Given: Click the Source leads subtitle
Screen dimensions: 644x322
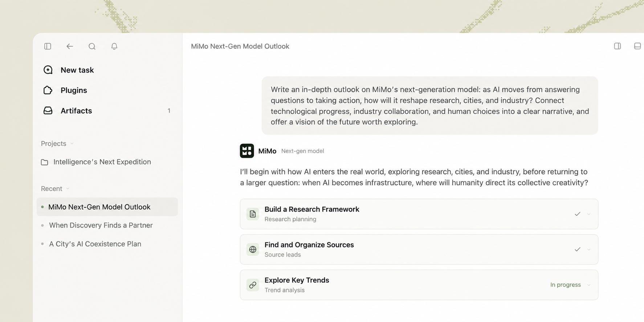Looking at the screenshot, I should 283,255.
